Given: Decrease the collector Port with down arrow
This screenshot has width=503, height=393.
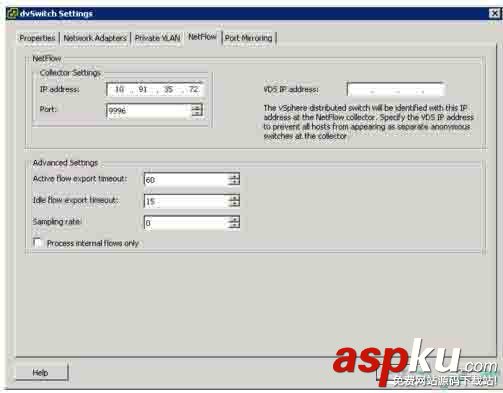Looking at the screenshot, I should (x=197, y=114).
